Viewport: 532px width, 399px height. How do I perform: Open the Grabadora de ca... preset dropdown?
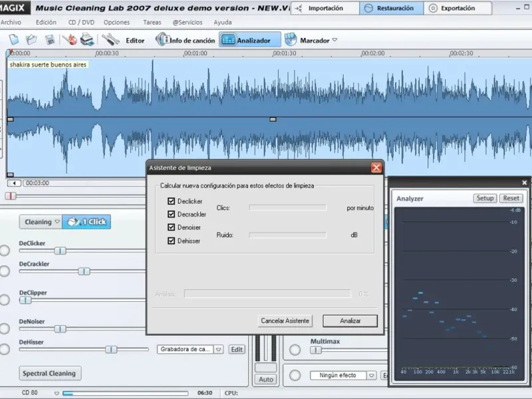(190, 349)
